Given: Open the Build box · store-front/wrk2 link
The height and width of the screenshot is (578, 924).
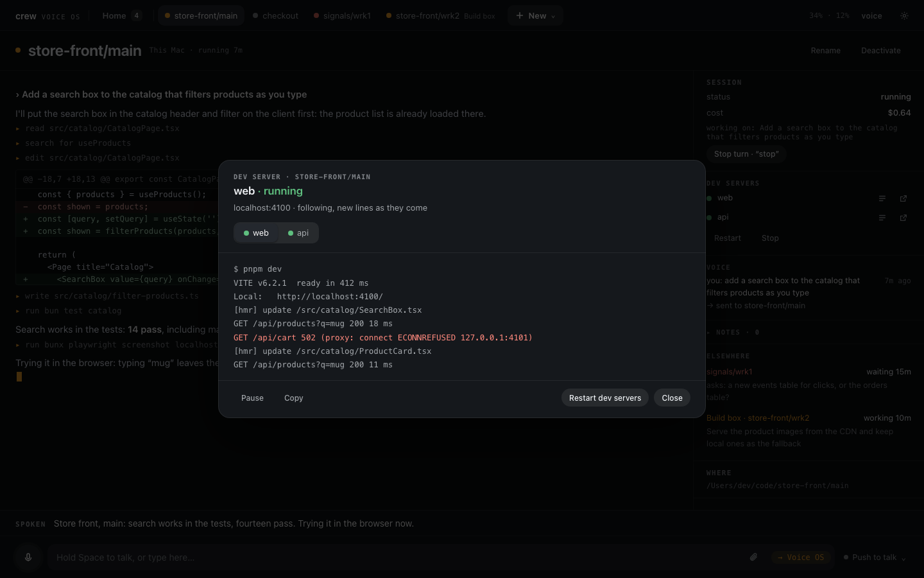Looking at the screenshot, I should click(x=758, y=418).
